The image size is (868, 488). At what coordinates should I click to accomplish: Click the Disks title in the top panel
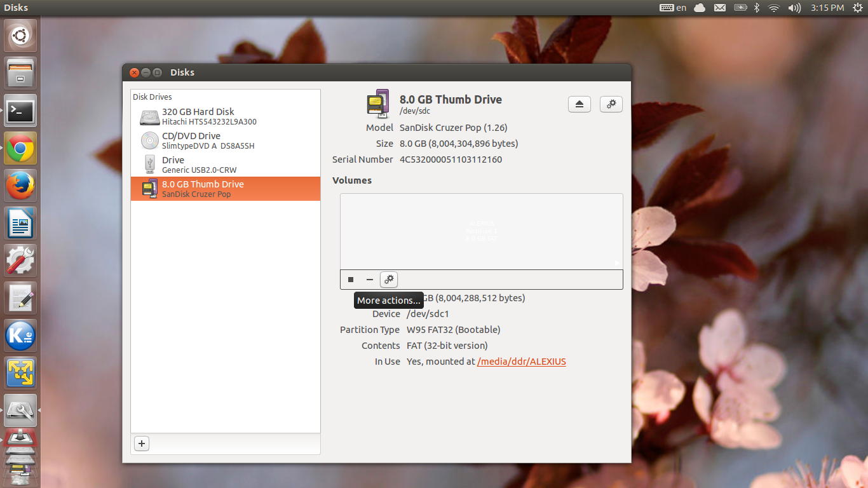point(15,7)
